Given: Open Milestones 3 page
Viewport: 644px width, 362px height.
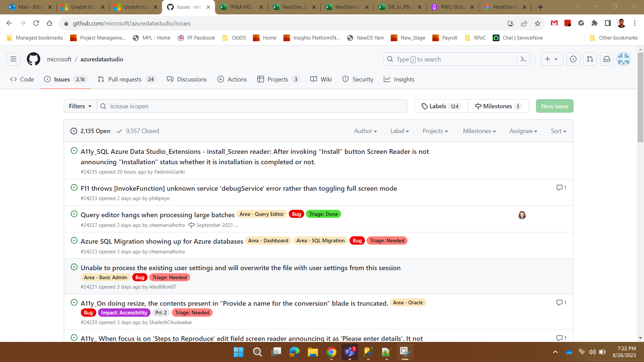Looking at the screenshot, I should click(498, 106).
